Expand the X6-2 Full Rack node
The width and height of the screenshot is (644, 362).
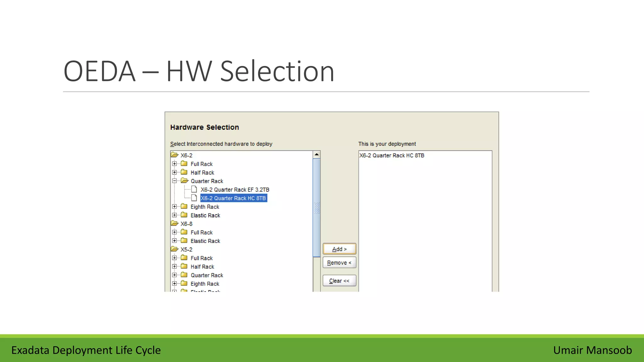pyautogui.click(x=175, y=164)
